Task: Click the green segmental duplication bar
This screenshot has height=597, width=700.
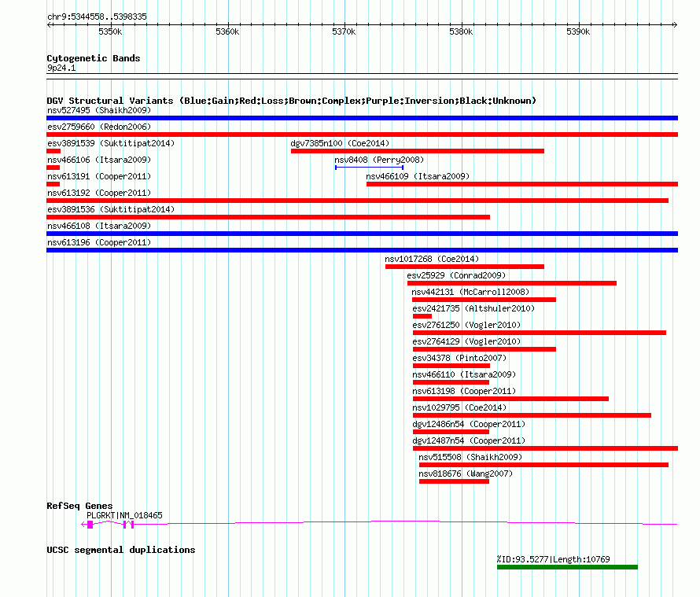Action: (567, 567)
